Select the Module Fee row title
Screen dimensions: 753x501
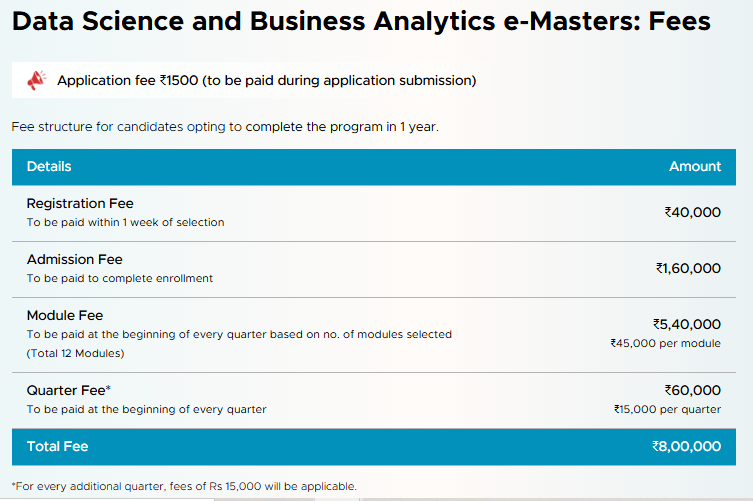point(65,316)
